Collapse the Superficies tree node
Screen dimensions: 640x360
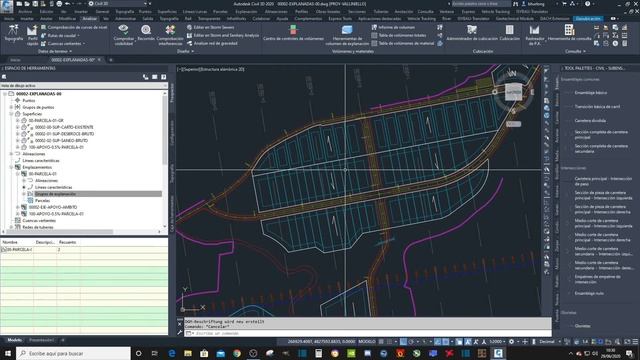pyautogui.click(x=11, y=114)
